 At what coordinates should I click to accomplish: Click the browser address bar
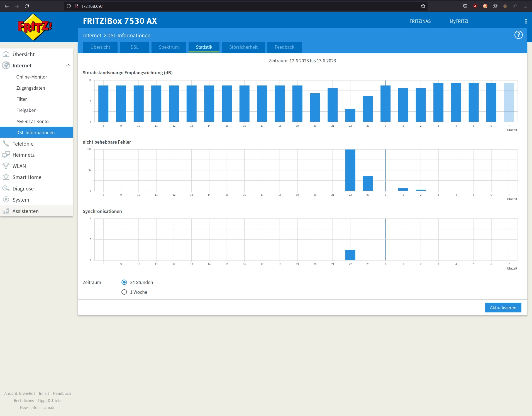(245, 6)
